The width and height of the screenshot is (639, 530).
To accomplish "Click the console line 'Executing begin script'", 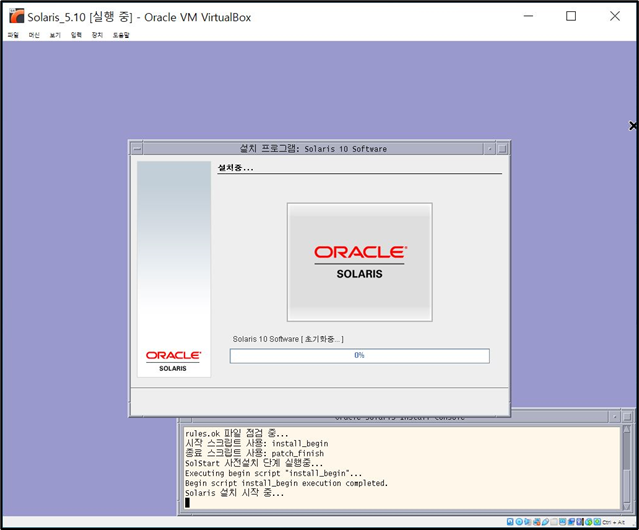I will click(273, 473).
